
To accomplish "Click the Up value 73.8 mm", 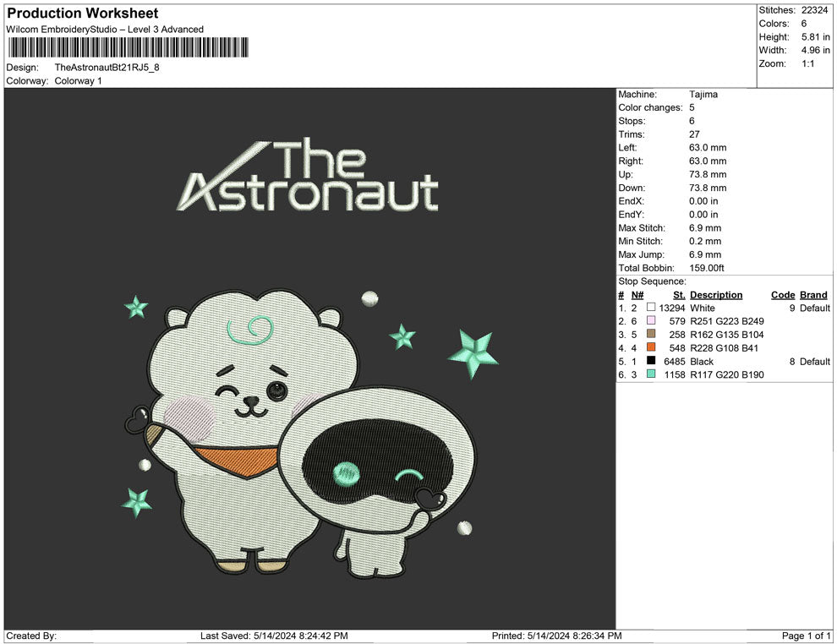I will pos(708,174).
